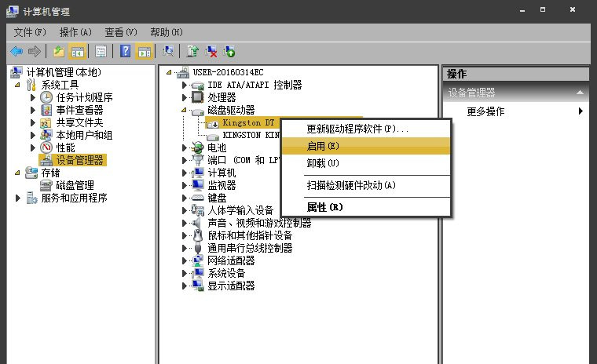Collapse the 磁盘驱动器 device category
597x364 pixels.
click(x=185, y=110)
